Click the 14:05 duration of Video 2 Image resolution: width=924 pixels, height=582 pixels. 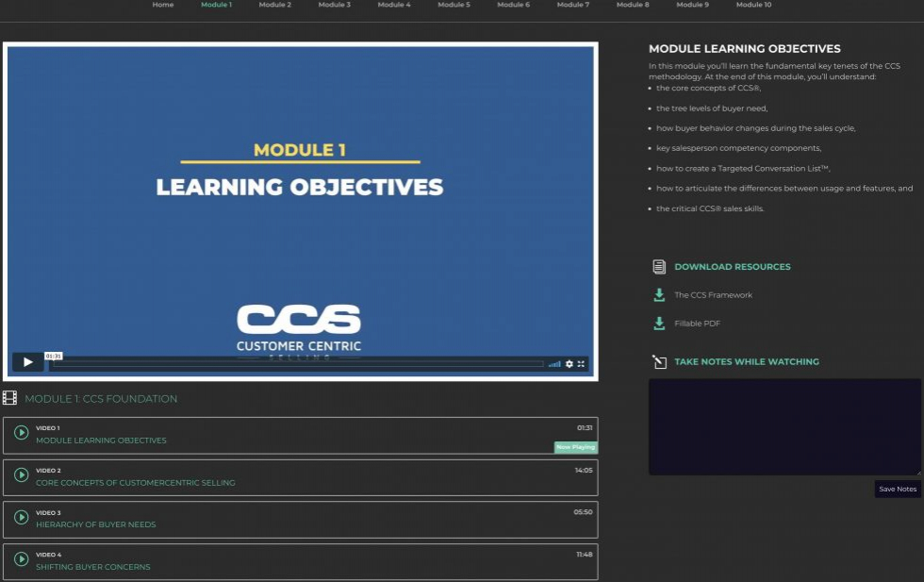(x=584, y=470)
